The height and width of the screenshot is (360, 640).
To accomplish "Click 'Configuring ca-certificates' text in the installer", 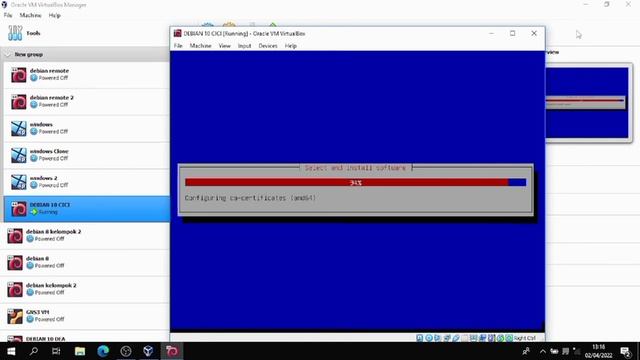I will (x=250, y=198).
